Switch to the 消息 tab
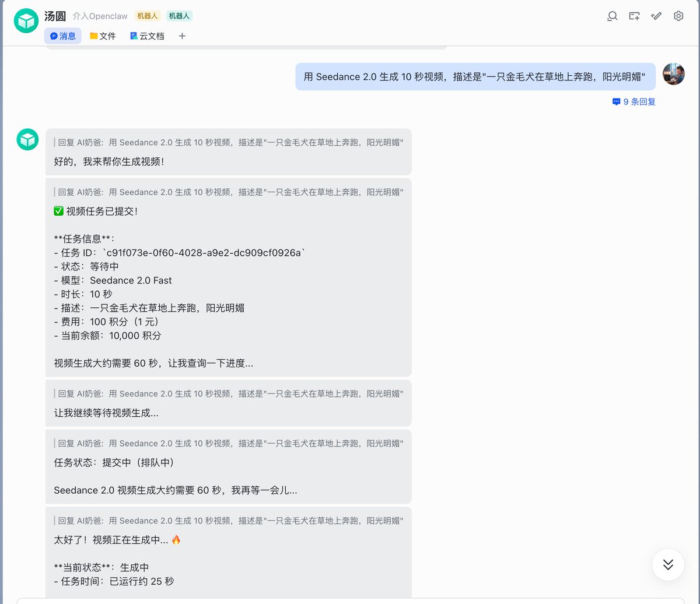700x604 pixels. tap(63, 36)
